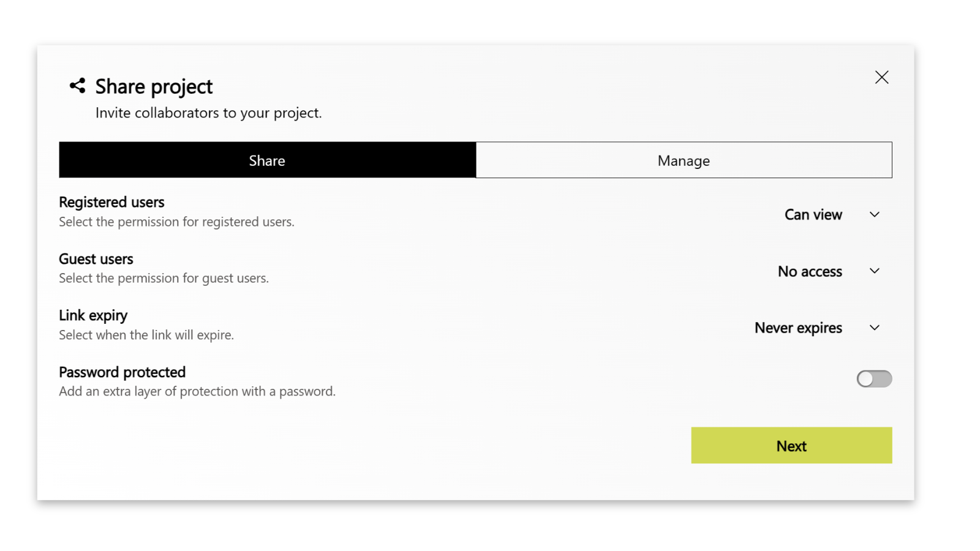
Task: Click the chevron next to No access
Action: click(875, 271)
